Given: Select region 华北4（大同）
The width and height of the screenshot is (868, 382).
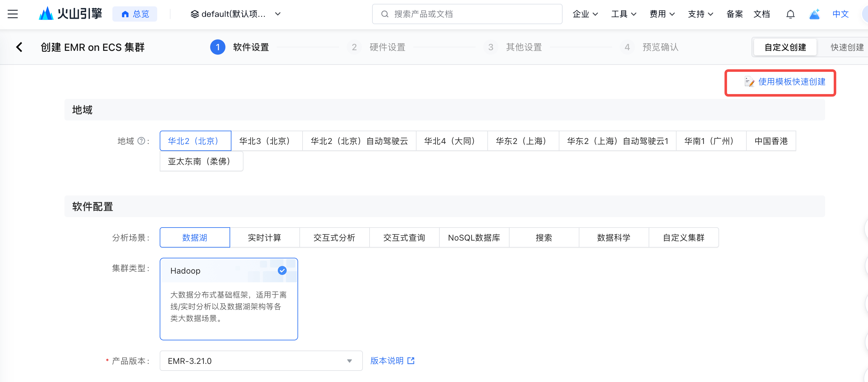Looking at the screenshot, I should coord(452,141).
